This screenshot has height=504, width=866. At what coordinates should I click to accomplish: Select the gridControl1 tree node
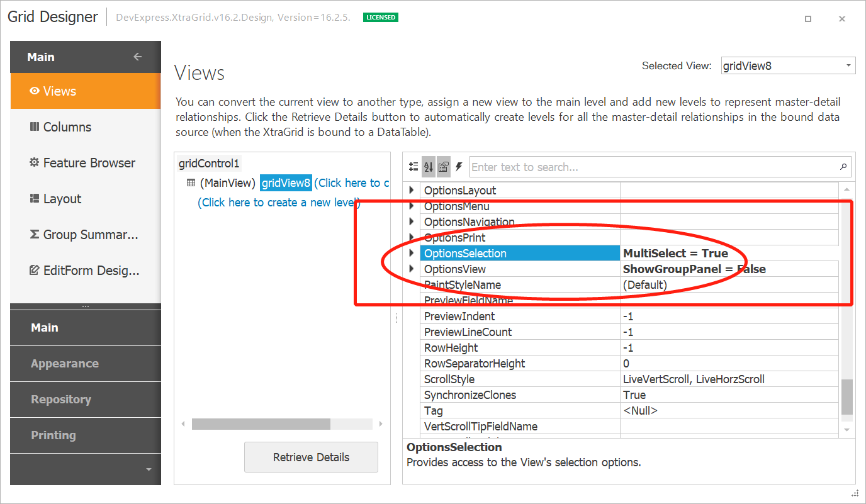pyautogui.click(x=209, y=164)
